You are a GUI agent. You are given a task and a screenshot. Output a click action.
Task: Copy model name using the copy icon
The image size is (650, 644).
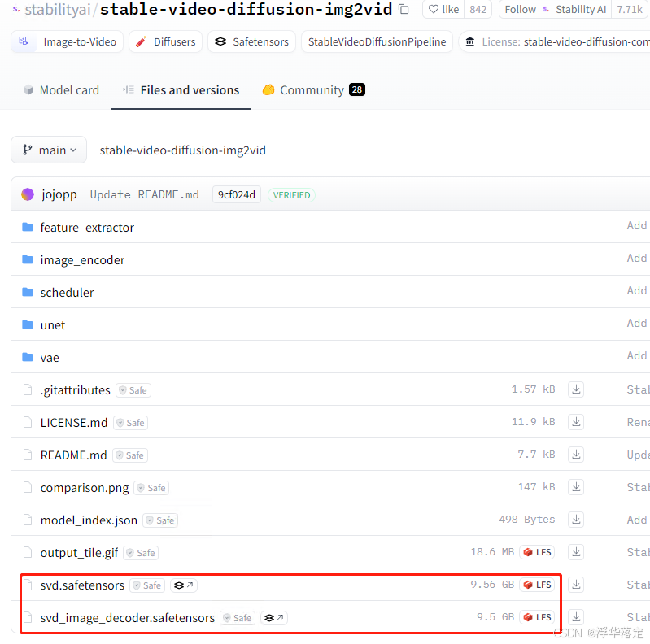tap(404, 9)
